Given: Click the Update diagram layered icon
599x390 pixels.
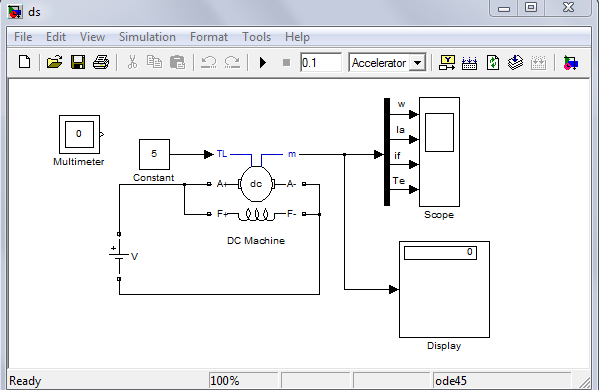Looking at the screenshot, I should (515, 62).
